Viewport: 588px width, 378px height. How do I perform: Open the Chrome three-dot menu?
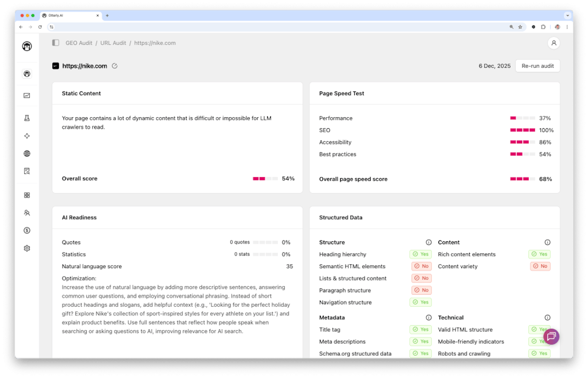[x=567, y=27]
